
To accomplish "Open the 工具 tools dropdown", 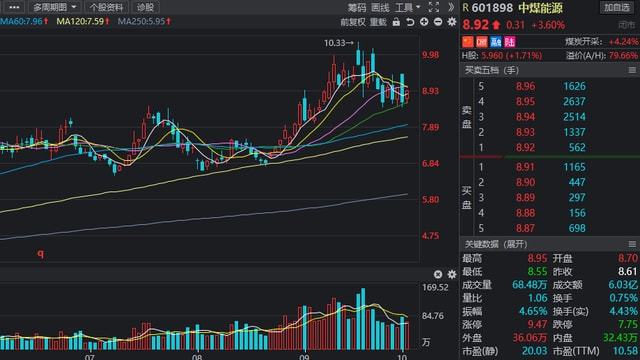I will pyautogui.click(x=408, y=7).
